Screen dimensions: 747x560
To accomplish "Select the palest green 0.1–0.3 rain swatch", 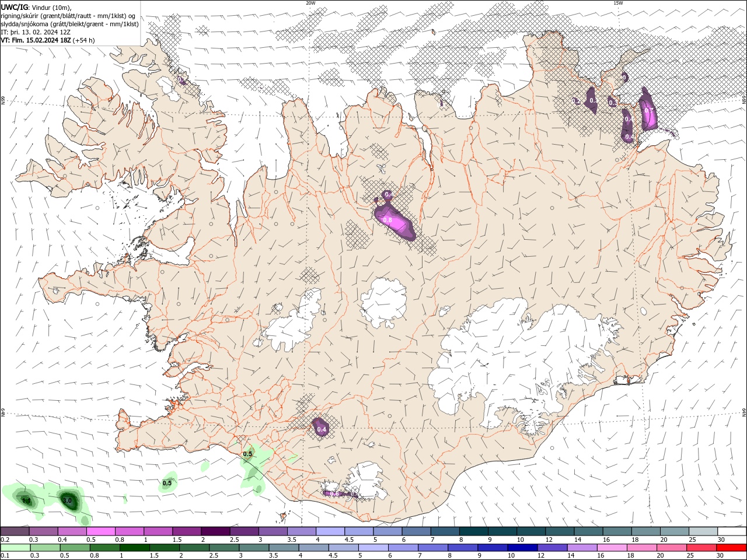I will tap(15, 548).
